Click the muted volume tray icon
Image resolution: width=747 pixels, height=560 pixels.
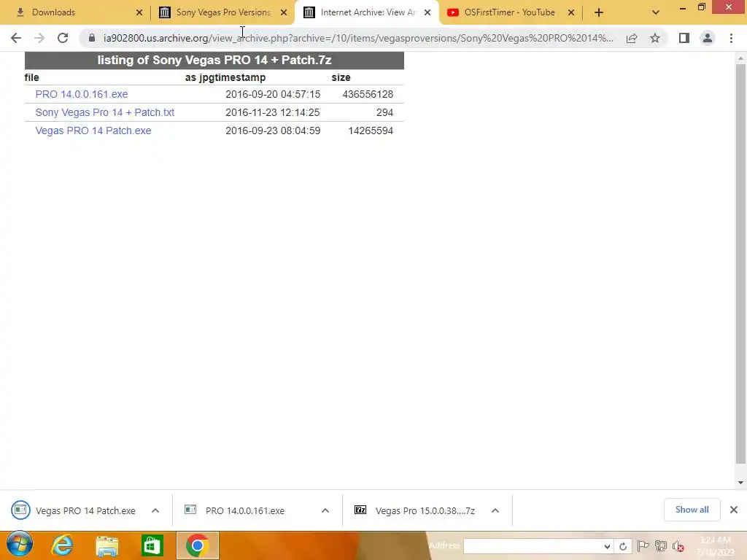678,546
